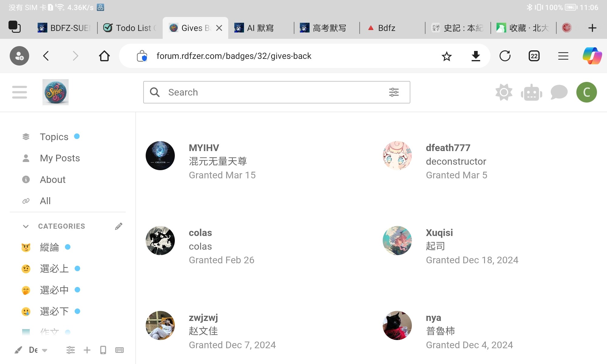This screenshot has width=607, height=364.
Task: Open advanced search filter options icon
Action: [394, 92]
